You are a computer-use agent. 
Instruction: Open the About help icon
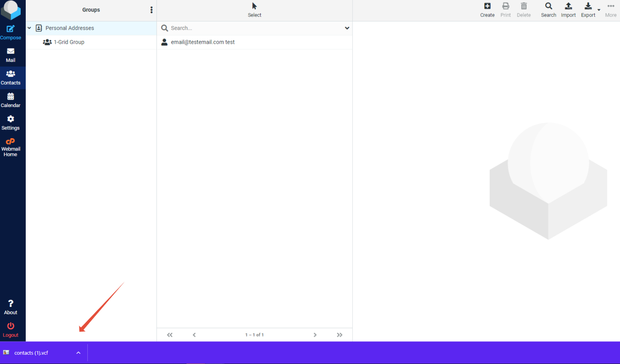(11, 308)
